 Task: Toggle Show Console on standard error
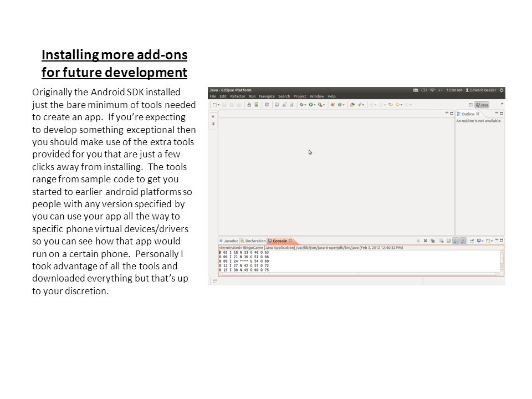[463, 241]
